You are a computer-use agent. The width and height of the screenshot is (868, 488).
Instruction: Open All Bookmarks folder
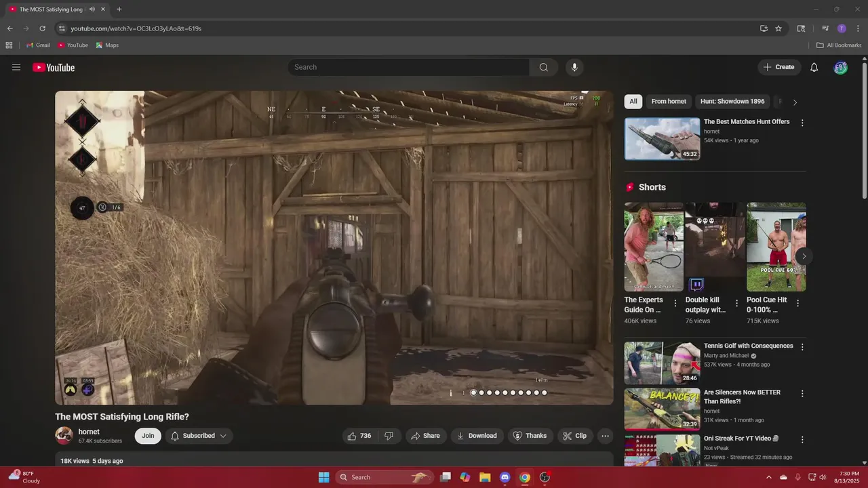839,45
